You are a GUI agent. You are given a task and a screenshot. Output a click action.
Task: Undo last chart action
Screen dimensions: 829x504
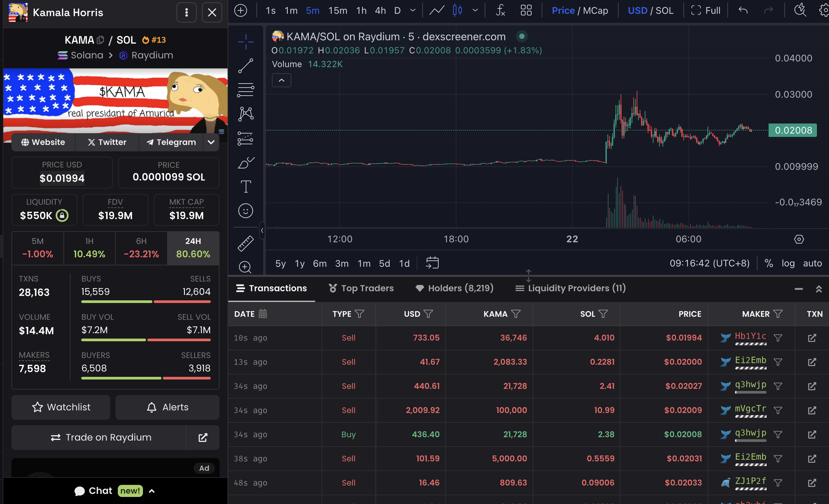743,10
